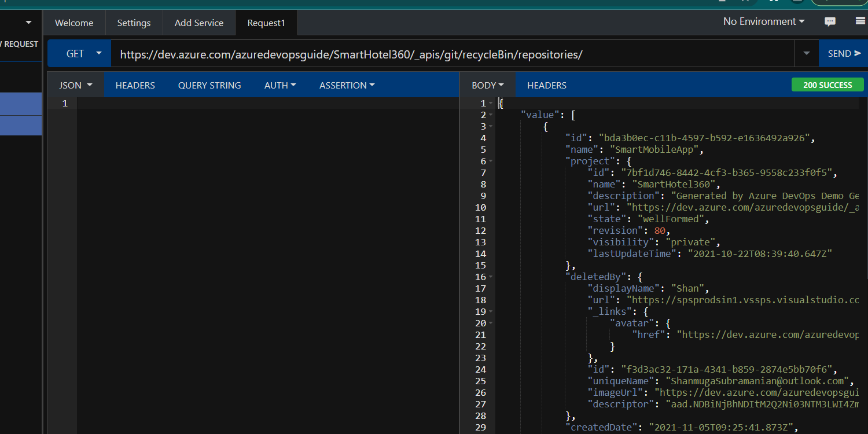Collapse the "value" array at line 2

click(x=491, y=115)
